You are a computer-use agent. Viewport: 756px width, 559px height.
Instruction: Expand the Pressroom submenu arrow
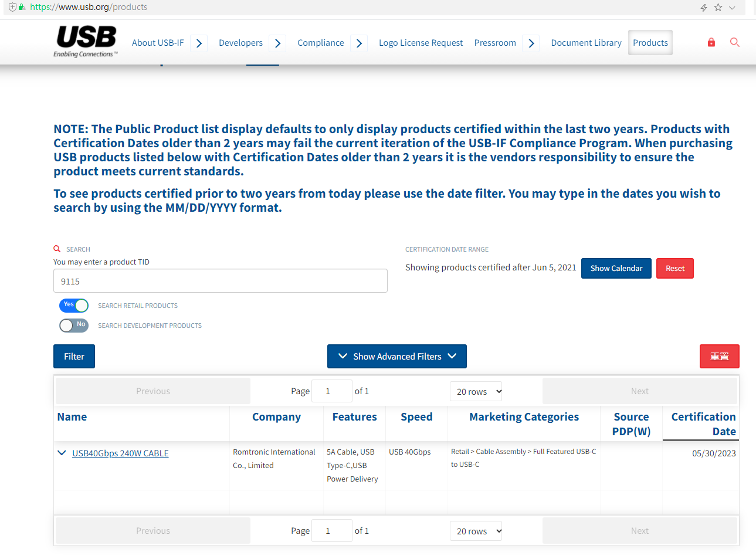(x=531, y=43)
